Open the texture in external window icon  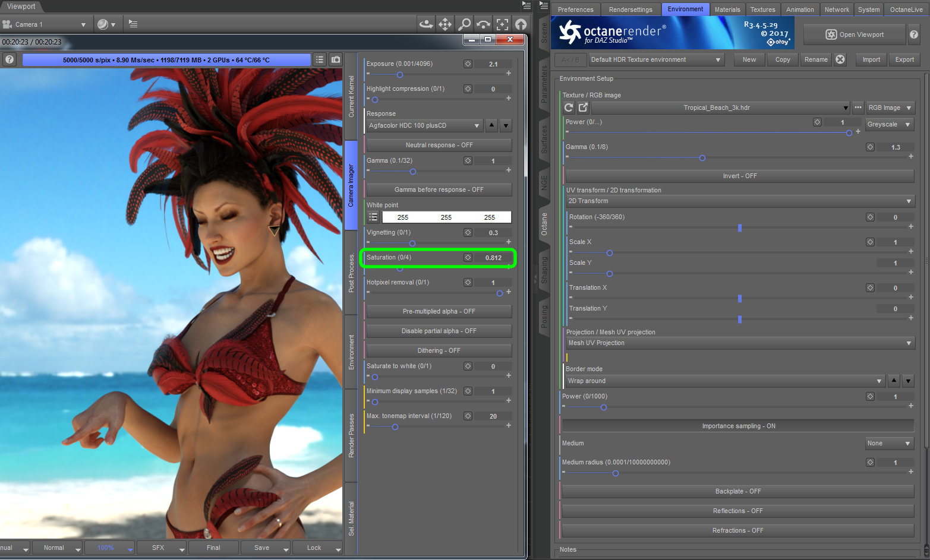click(x=583, y=107)
